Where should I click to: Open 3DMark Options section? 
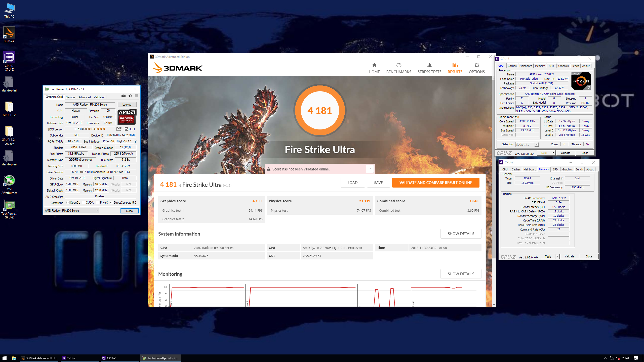pyautogui.click(x=476, y=68)
